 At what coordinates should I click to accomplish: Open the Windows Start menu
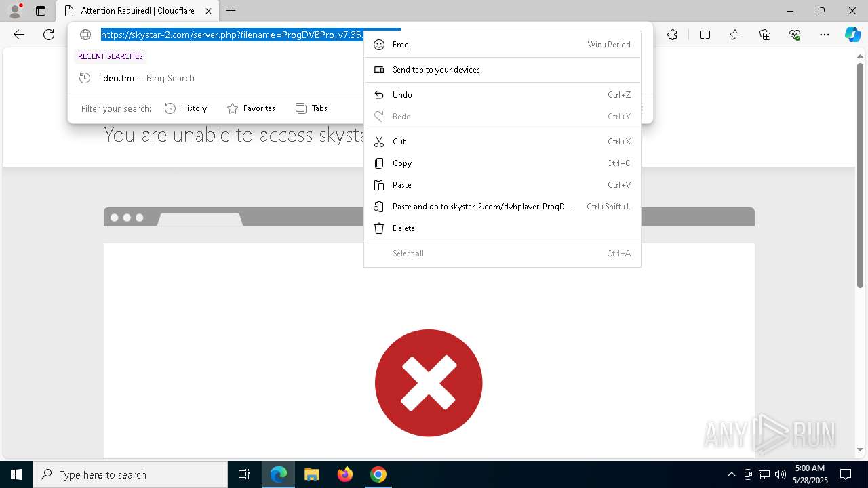pyautogui.click(x=16, y=474)
